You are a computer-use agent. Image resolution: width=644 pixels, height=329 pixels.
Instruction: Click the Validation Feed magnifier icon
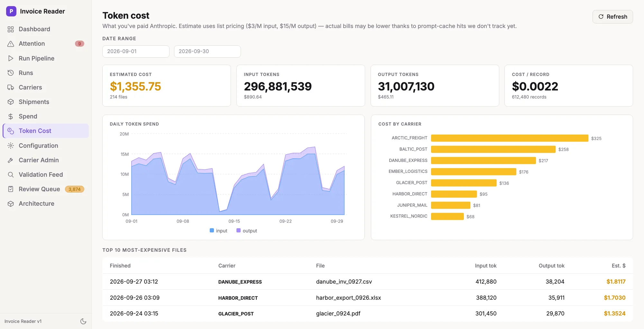[x=11, y=174]
